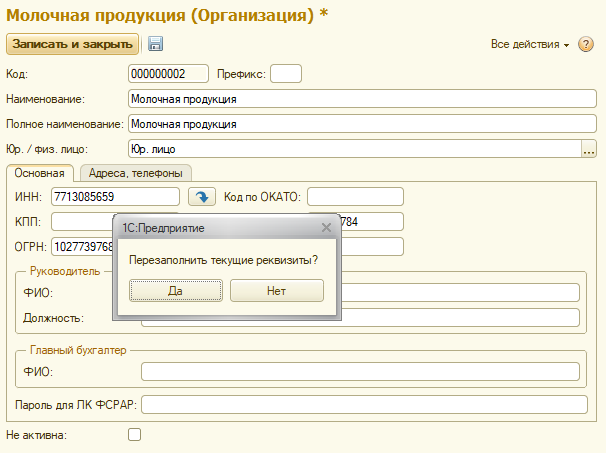Viewport: 606px width, 453px height.
Task: Toggle the 'Не активна' checkbox
Action: 135,434
